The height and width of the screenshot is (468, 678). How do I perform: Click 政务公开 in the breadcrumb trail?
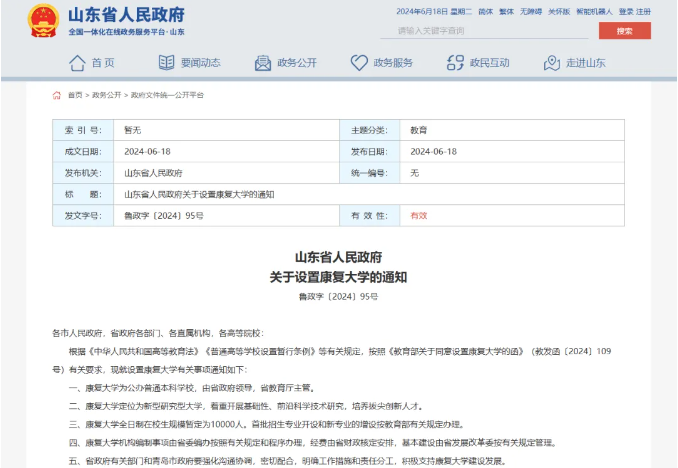(106, 95)
